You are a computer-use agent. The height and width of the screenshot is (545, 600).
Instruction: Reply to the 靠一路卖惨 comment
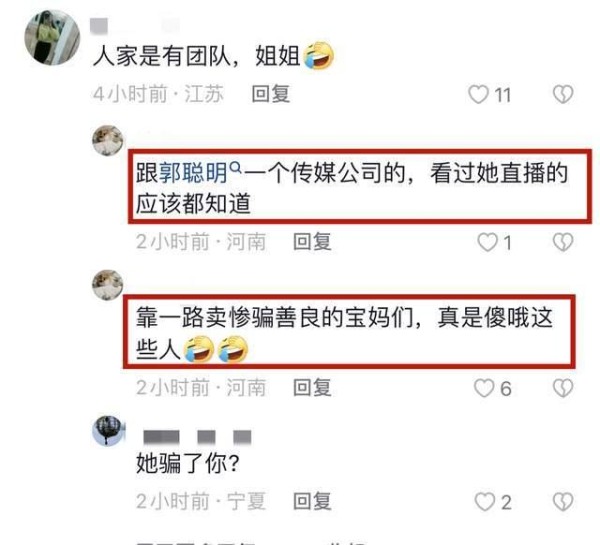pos(312,388)
